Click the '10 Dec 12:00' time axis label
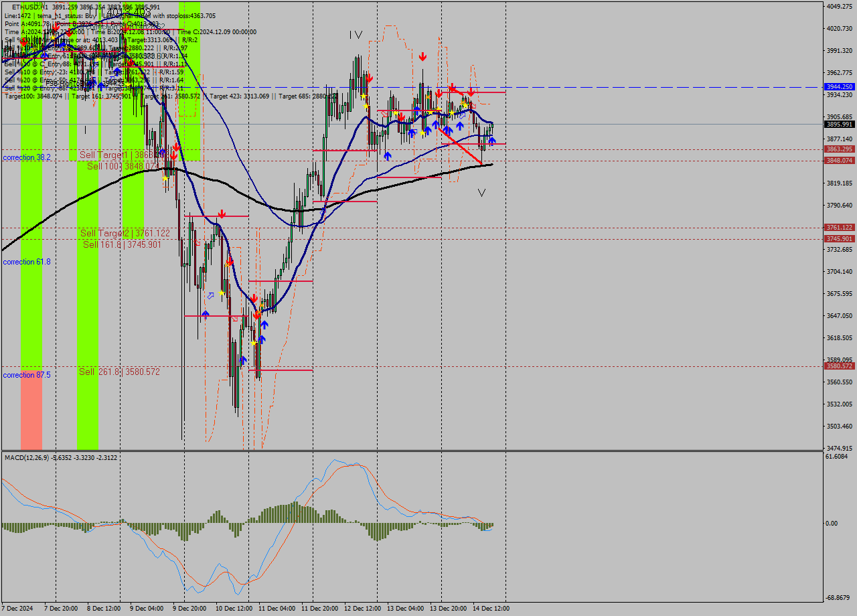This screenshot has width=857, height=616. tap(234, 609)
